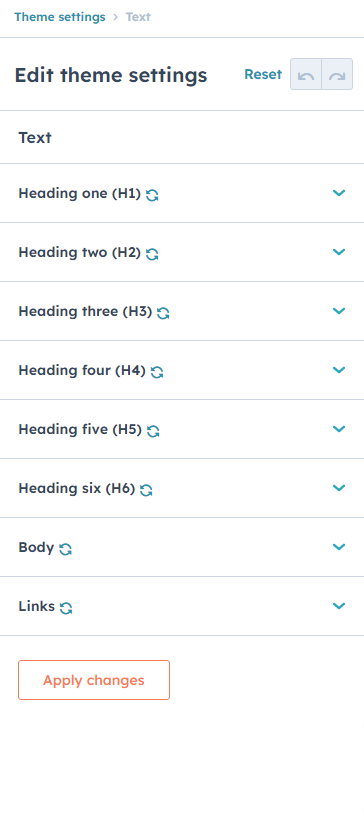Click the Reset link
This screenshot has height=832, width=364.
click(x=263, y=74)
